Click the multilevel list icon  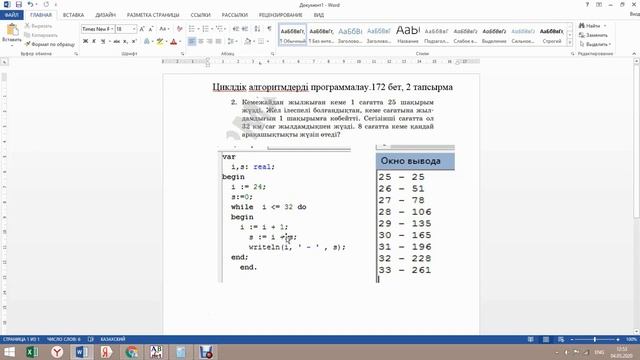(219, 29)
